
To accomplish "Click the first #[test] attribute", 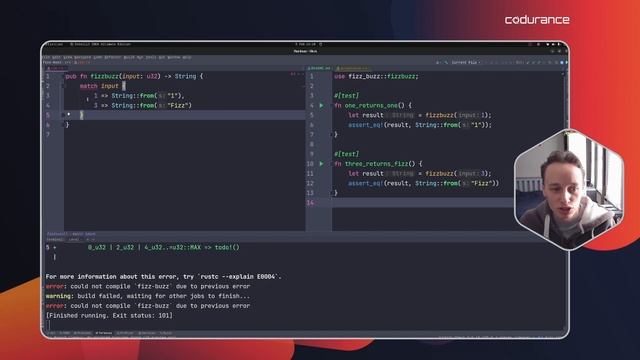I will (x=347, y=96).
